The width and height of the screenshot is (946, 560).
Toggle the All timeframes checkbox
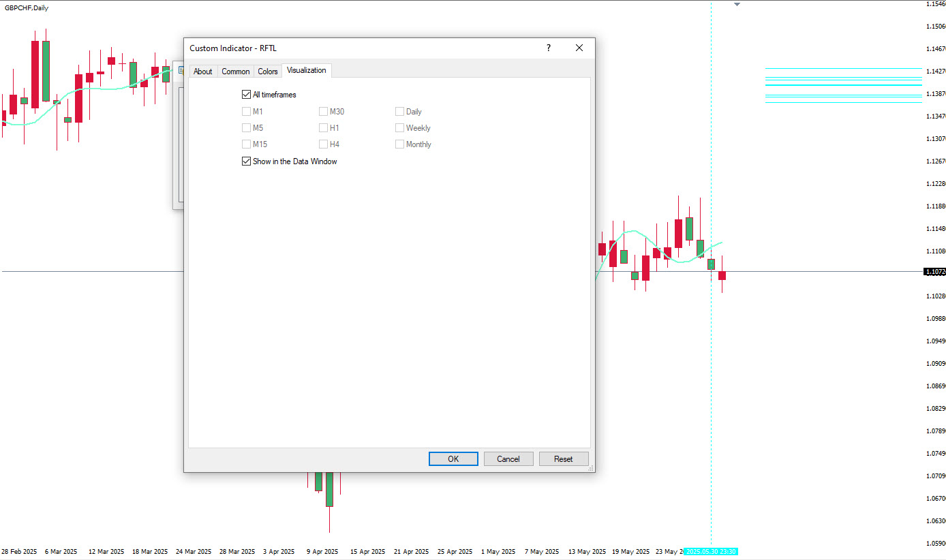tap(247, 95)
